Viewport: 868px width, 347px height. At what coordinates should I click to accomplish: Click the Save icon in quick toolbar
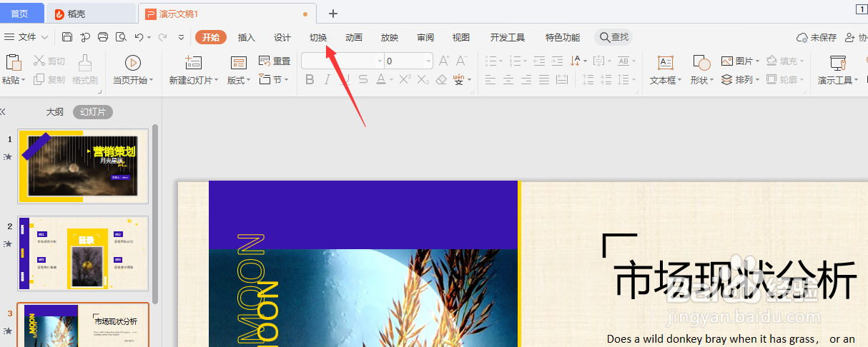pyautogui.click(x=67, y=37)
